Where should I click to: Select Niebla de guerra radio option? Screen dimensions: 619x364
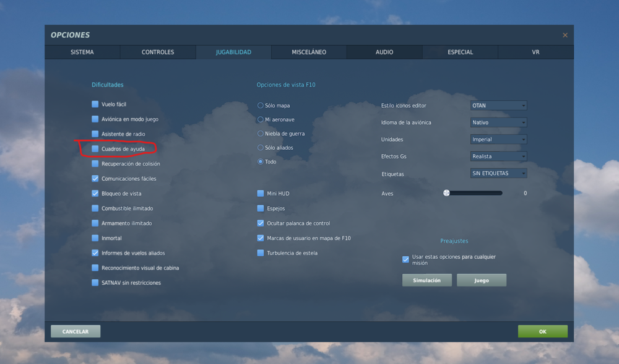click(260, 134)
